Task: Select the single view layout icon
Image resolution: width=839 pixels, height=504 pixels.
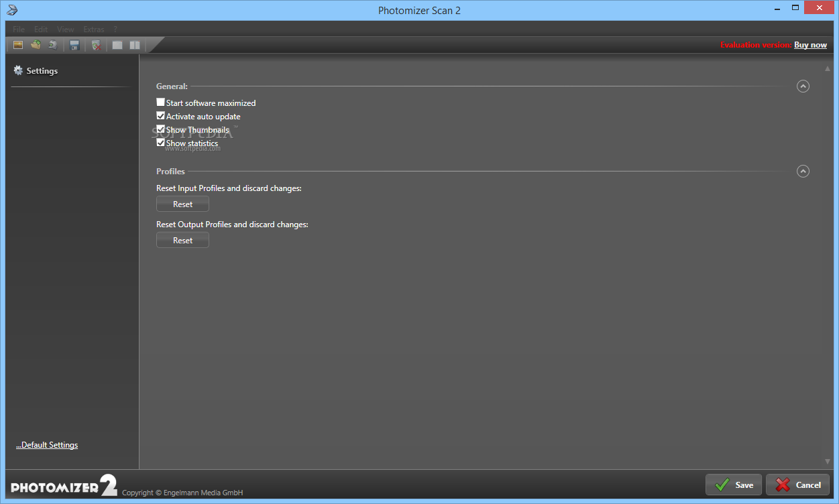Action: [x=117, y=45]
